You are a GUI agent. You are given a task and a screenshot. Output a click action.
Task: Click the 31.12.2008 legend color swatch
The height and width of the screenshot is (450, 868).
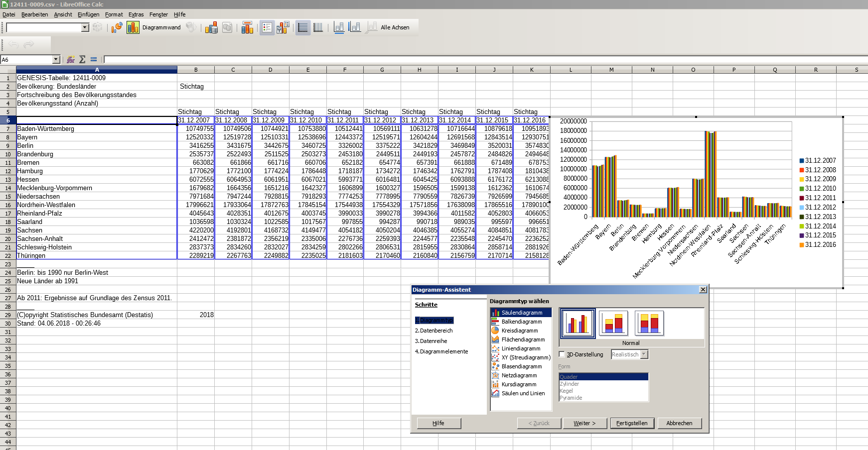pos(802,170)
